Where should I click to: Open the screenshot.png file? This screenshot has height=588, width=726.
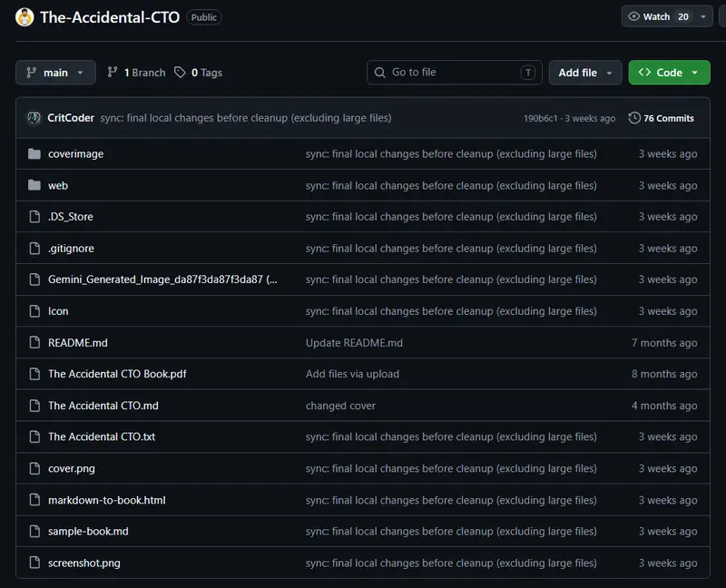pos(83,563)
